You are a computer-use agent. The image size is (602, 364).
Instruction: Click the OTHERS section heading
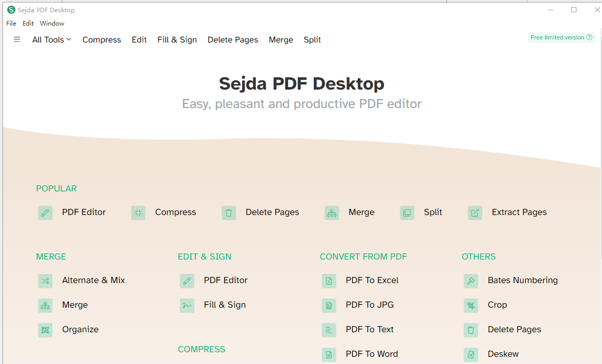pos(478,256)
